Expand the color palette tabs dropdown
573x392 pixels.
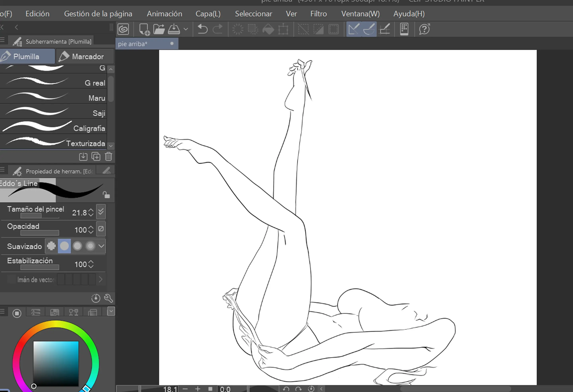coord(111,311)
